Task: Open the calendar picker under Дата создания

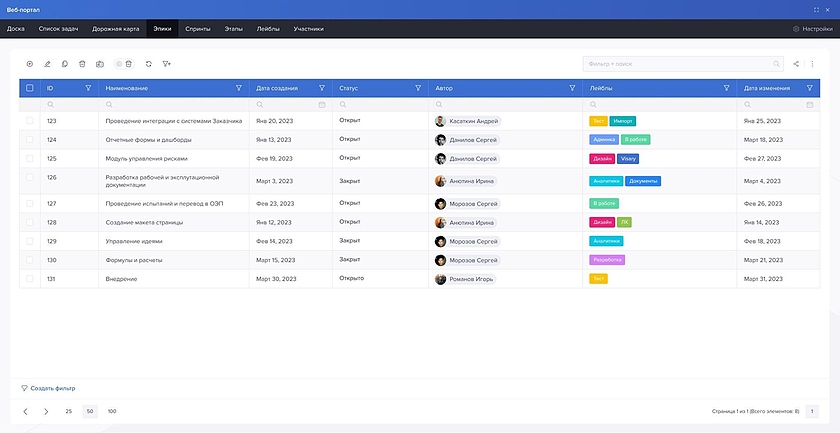Action: point(322,104)
